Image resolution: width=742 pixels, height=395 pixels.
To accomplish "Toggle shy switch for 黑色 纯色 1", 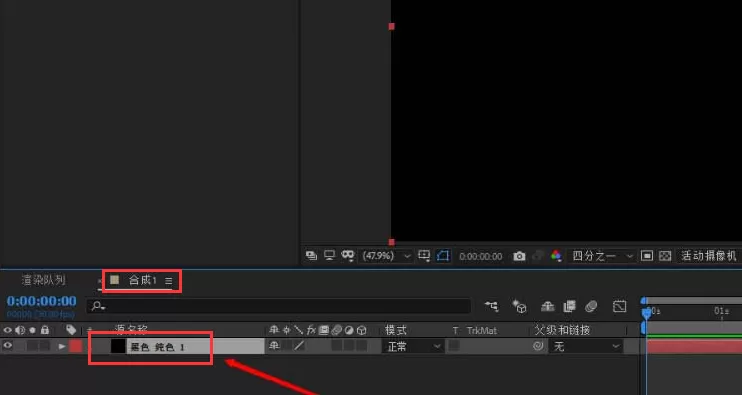I will pos(274,346).
